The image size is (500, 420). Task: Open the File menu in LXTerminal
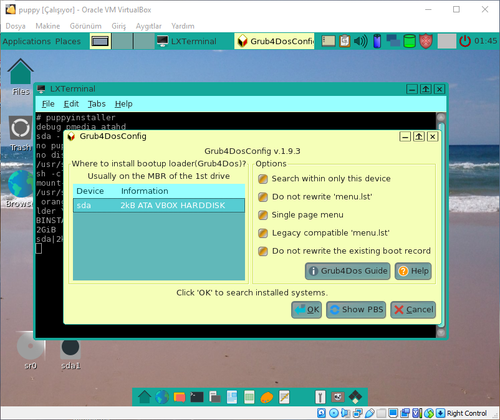(48, 104)
